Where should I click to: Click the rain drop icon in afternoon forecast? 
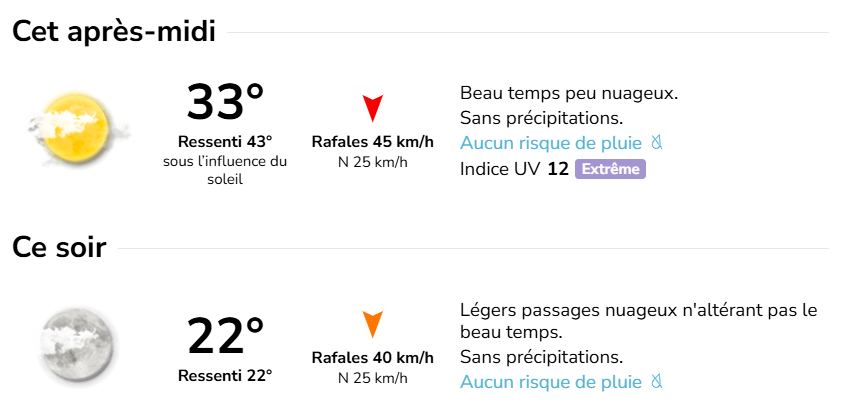(x=657, y=143)
